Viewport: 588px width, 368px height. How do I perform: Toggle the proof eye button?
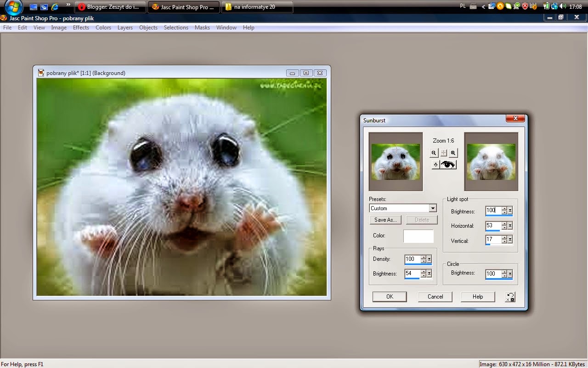point(448,165)
